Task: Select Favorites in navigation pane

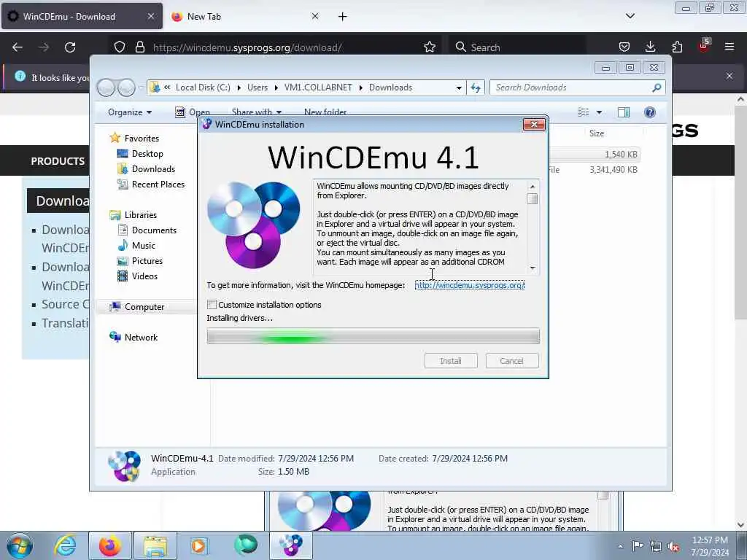Action: click(142, 138)
